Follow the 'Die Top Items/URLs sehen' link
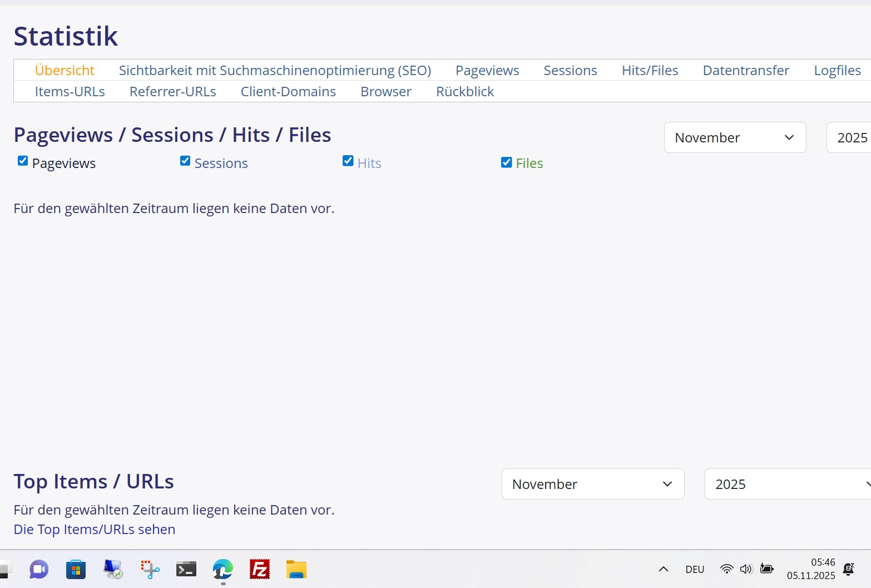The width and height of the screenshot is (871, 588). 95,530
